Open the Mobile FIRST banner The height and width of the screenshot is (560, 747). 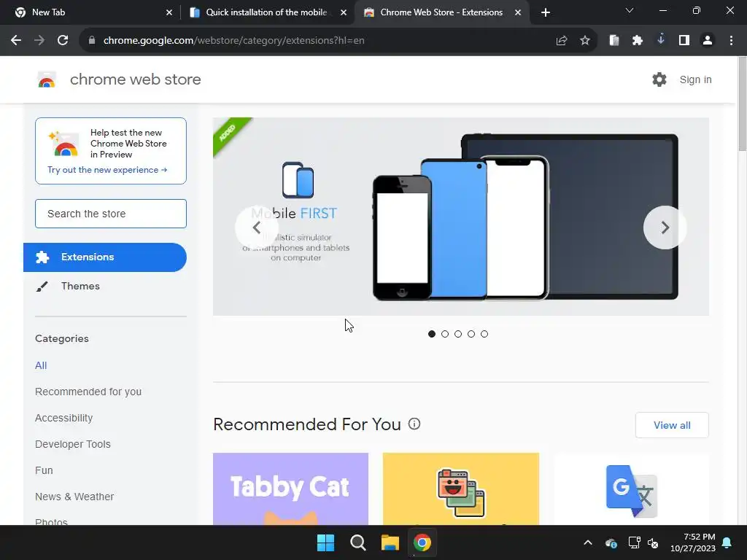(461, 217)
